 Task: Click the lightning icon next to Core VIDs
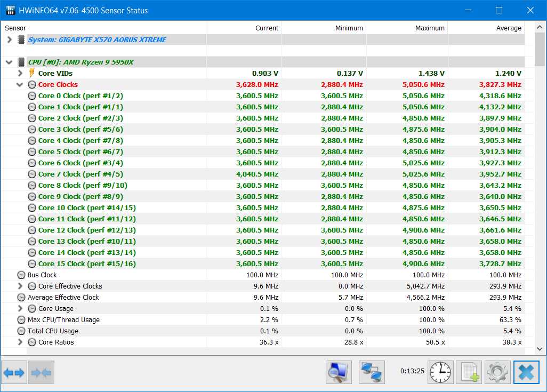pos(32,73)
